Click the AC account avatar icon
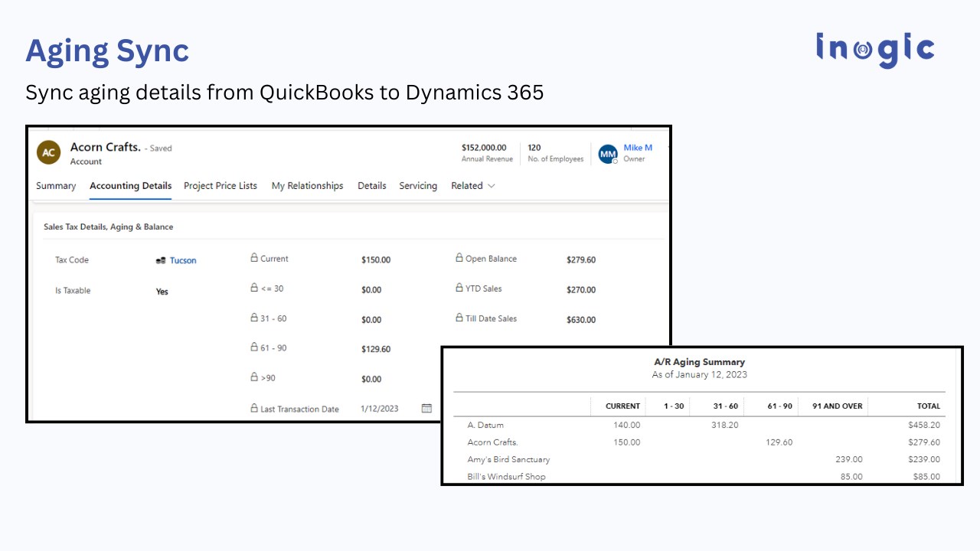 pyautogui.click(x=48, y=152)
